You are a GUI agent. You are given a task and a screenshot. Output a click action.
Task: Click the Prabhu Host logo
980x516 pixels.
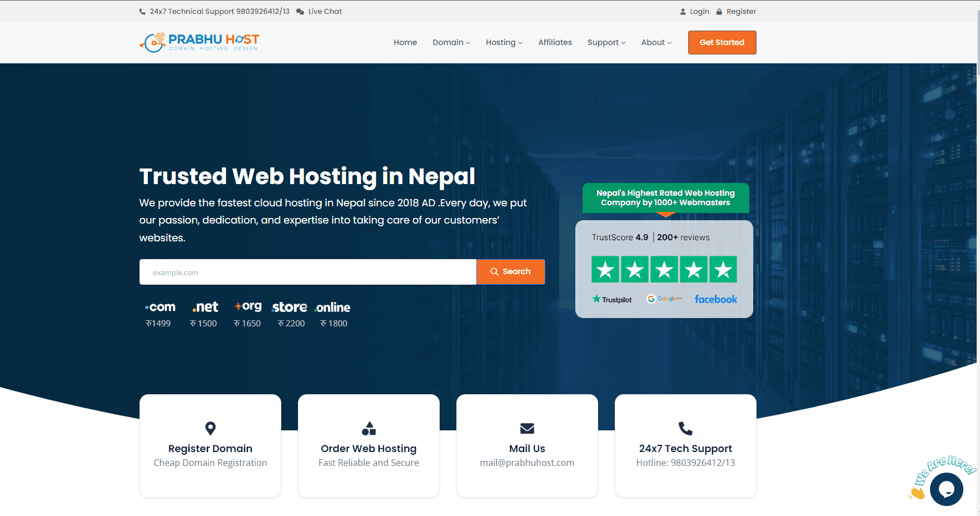point(199,42)
